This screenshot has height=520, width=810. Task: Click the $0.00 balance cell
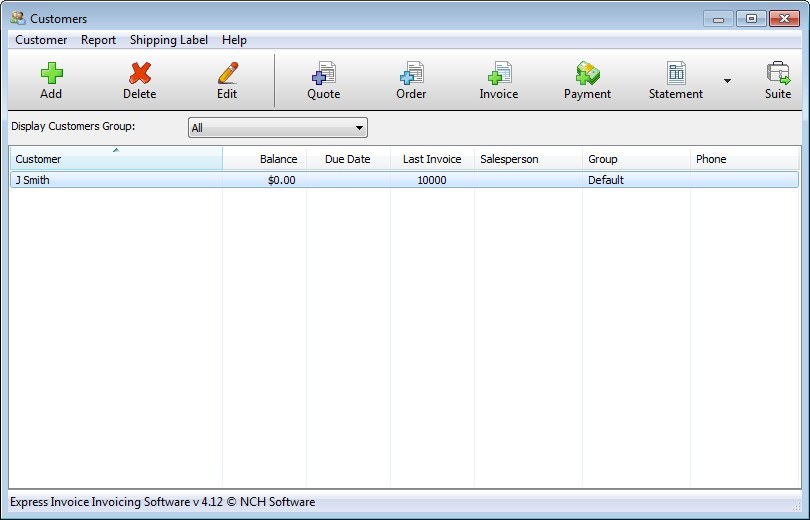[282, 180]
